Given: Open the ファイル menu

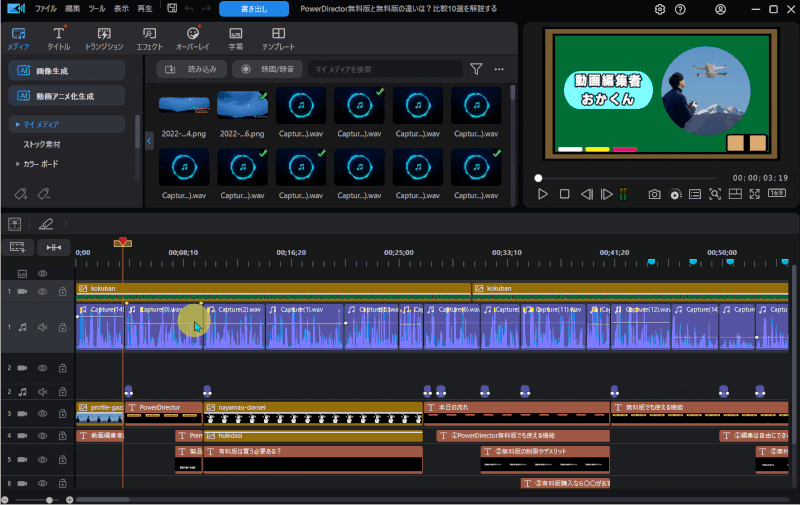Looking at the screenshot, I should click(45, 9).
